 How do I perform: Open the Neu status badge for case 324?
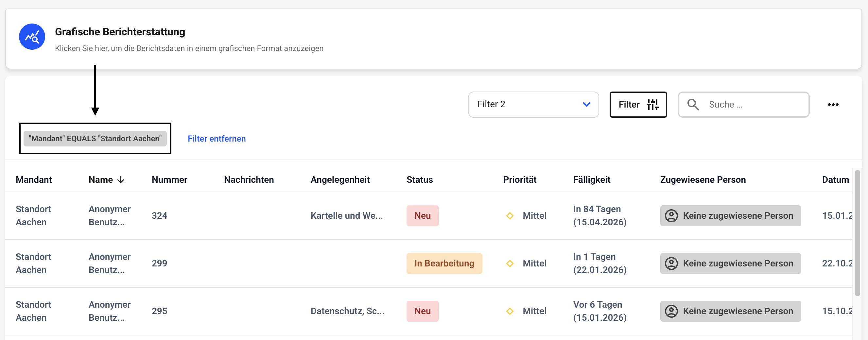pyautogui.click(x=422, y=216)
